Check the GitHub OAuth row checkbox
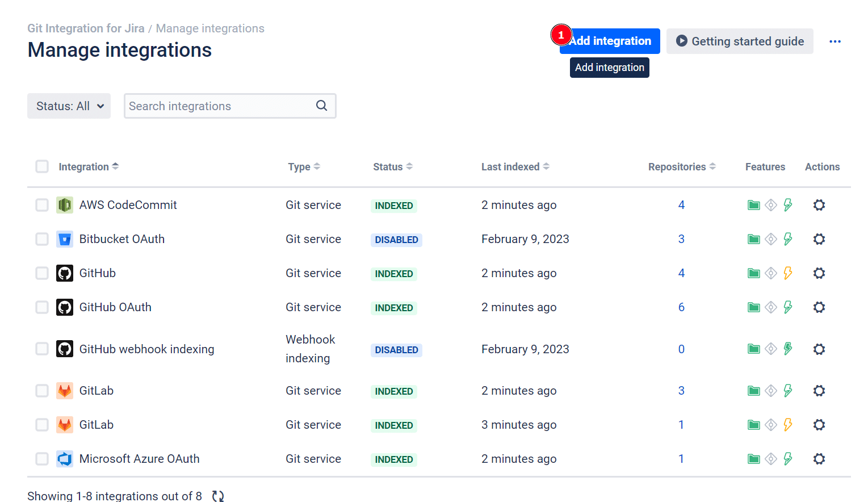Image resolution: width=868 pixels, height=502 pixels. click(42, 307)
